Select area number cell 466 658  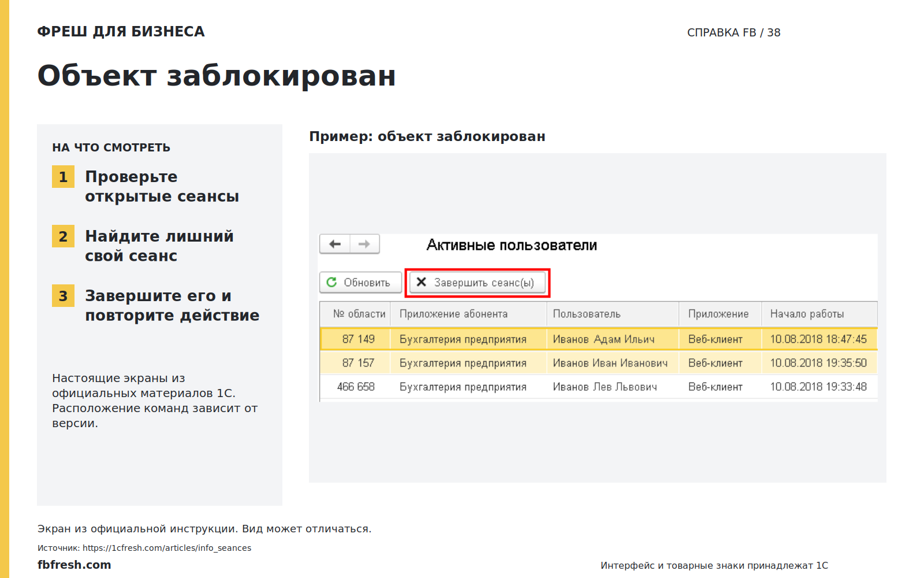(x=356, y=387)
